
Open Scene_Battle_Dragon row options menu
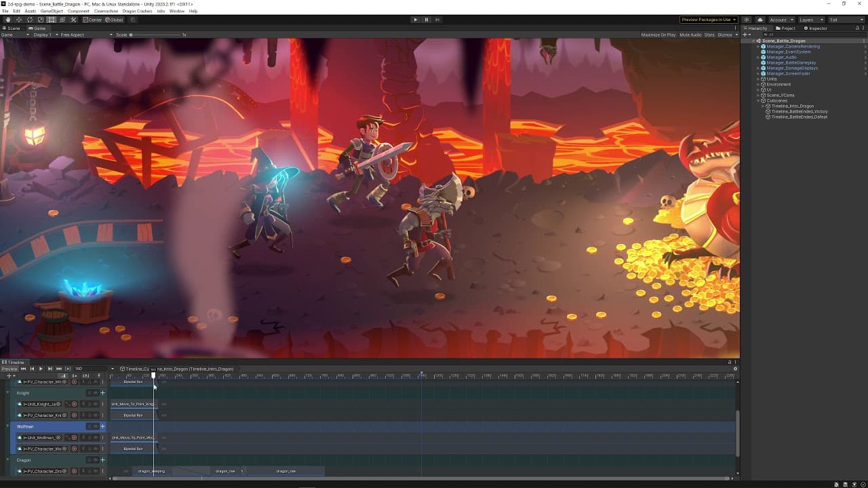point(863,41)
